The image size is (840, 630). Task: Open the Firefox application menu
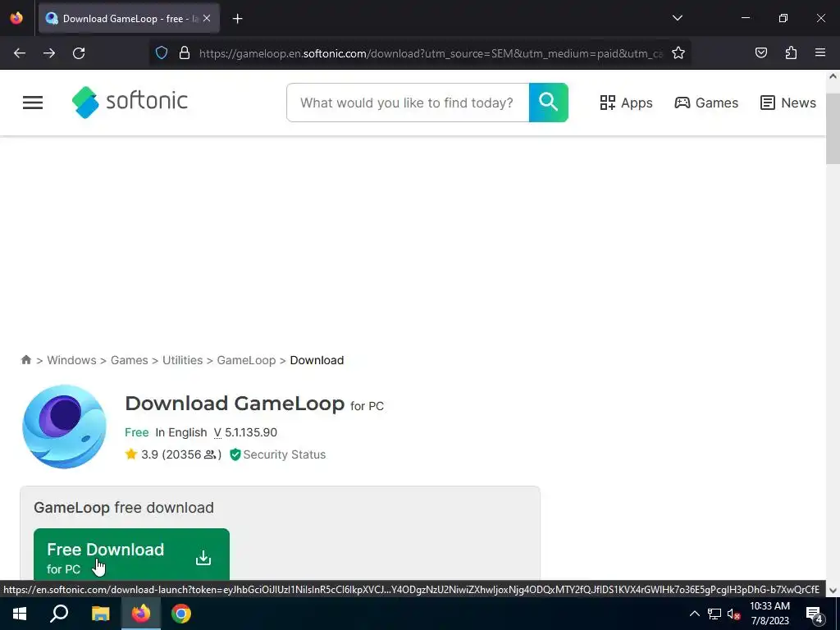820,52
